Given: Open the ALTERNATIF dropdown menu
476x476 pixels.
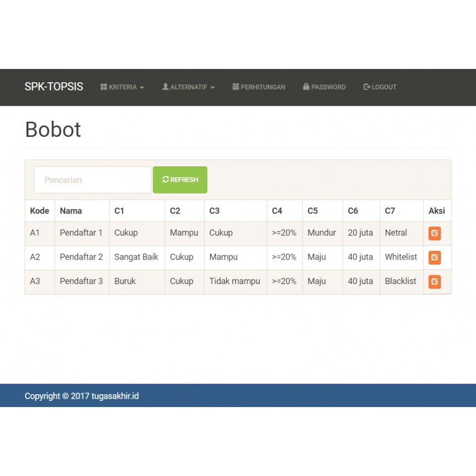Looking at the screenshot, I should (x=188, y=87).
